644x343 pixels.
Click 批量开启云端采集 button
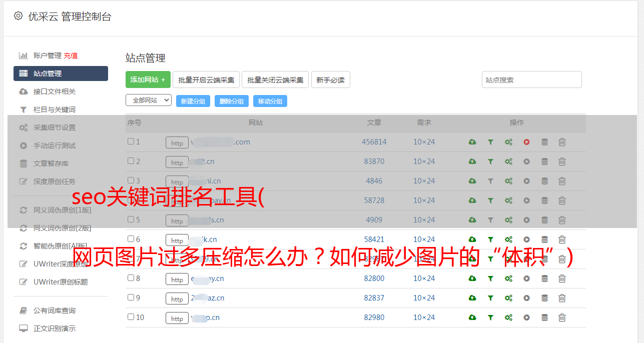pyautogui.click(x=206, y=79)
